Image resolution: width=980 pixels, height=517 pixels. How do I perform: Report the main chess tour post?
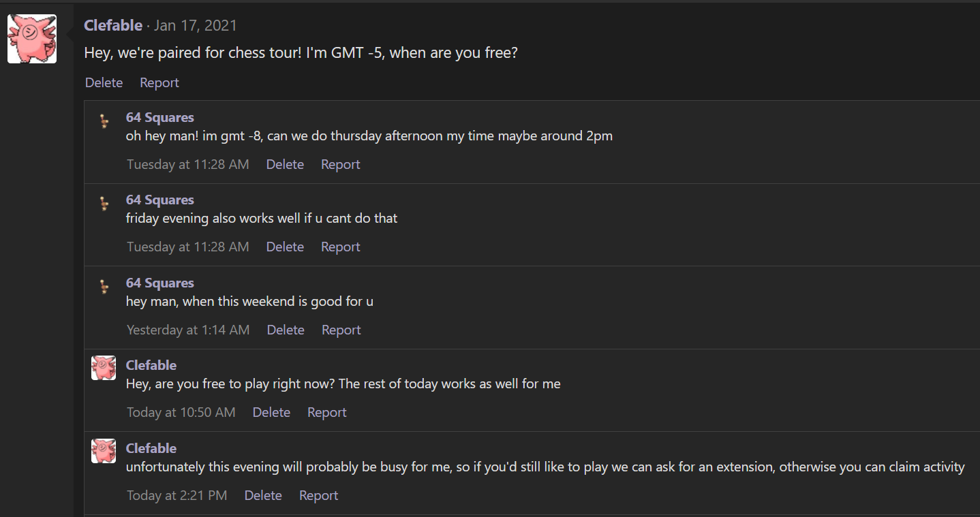[x=159, y=82]
